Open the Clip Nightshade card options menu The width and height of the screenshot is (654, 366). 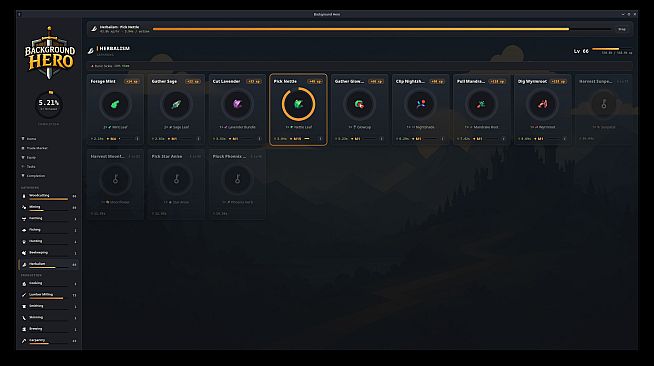tap(442, 139)
